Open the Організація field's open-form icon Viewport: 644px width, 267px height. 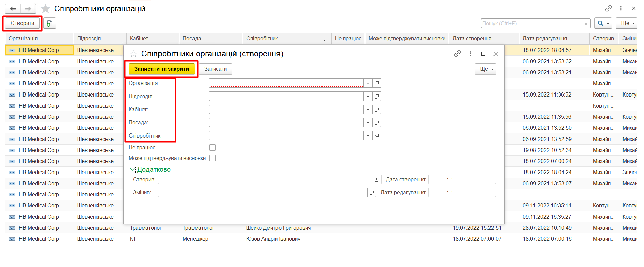(x=377, y=83)
